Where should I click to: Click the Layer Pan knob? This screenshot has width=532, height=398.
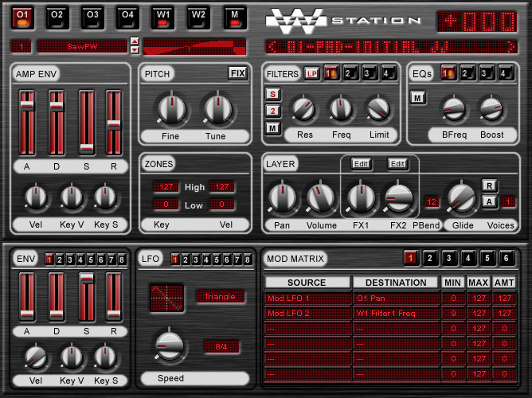(x=282, y=197)
